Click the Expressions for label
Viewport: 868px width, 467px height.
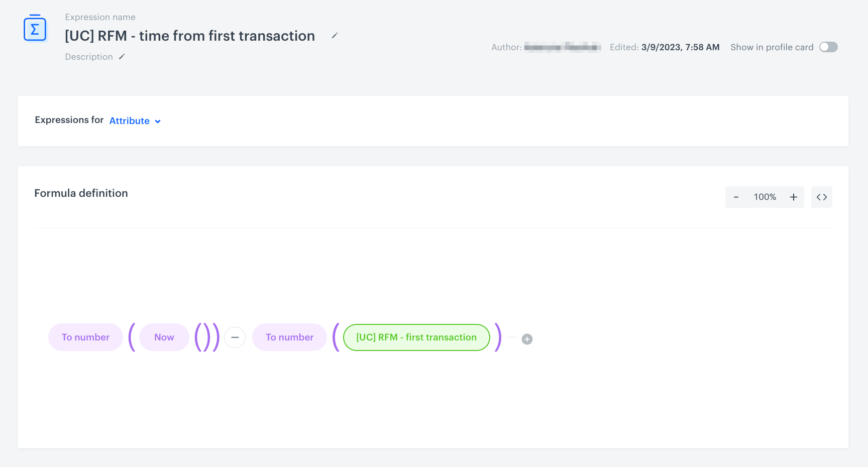(69, 120)
